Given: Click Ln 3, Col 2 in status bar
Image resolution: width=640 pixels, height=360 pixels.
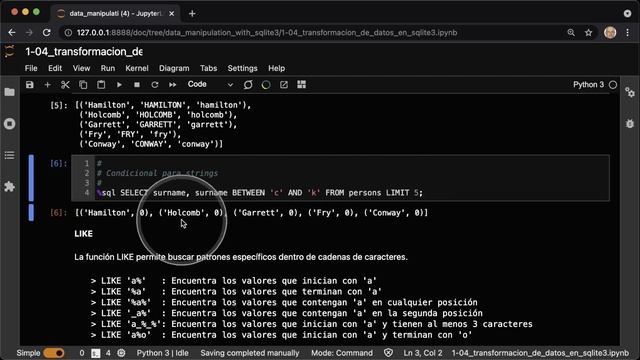Looking at the screenshot, I should [423, 353].
